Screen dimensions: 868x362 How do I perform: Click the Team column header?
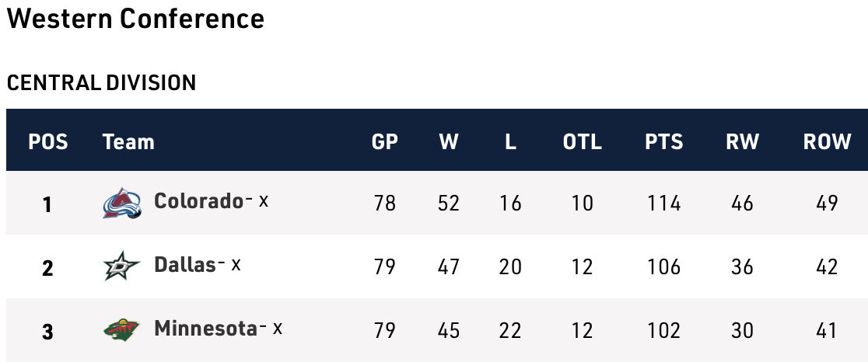point(128,142)
